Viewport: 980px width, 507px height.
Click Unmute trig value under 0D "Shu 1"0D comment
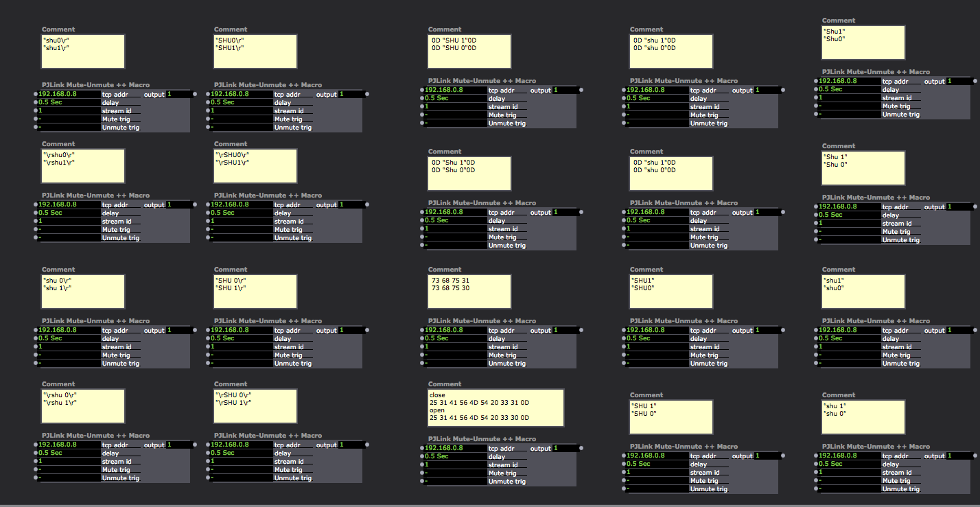click(456, 245)
